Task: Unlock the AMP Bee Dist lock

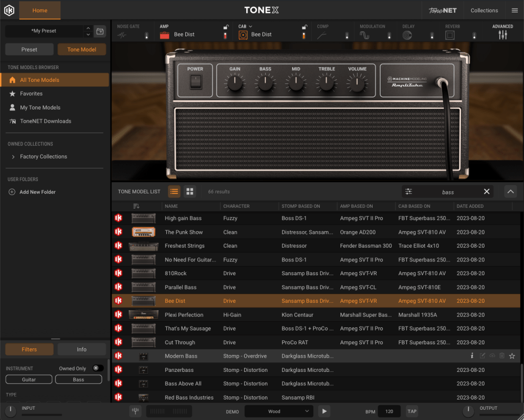Action: (226, 27)
